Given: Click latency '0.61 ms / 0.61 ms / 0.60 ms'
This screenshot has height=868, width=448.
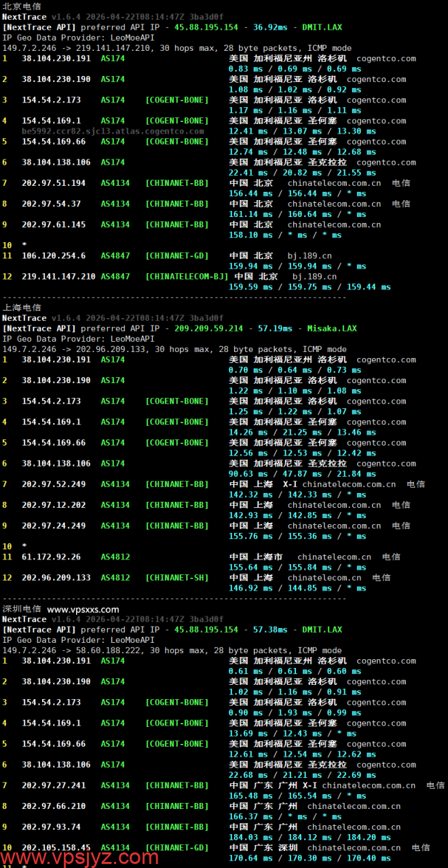Looking at the screenshot, I should (295, 671).
